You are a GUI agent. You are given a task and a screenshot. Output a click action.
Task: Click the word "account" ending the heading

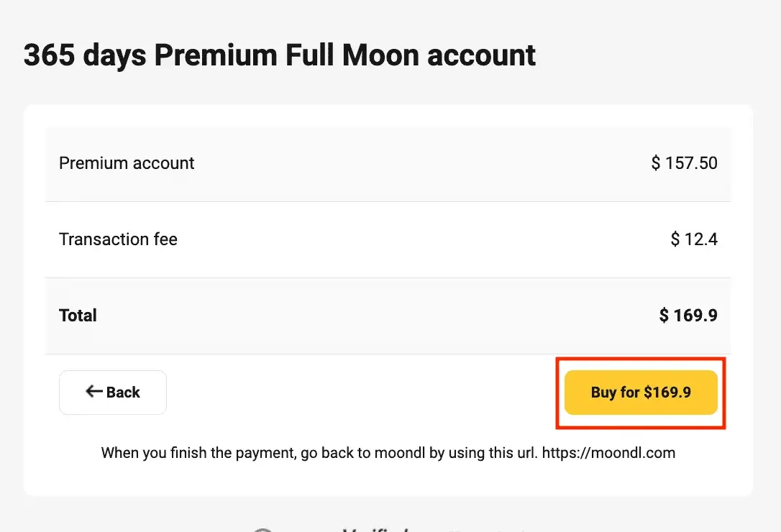click(481, 55)
